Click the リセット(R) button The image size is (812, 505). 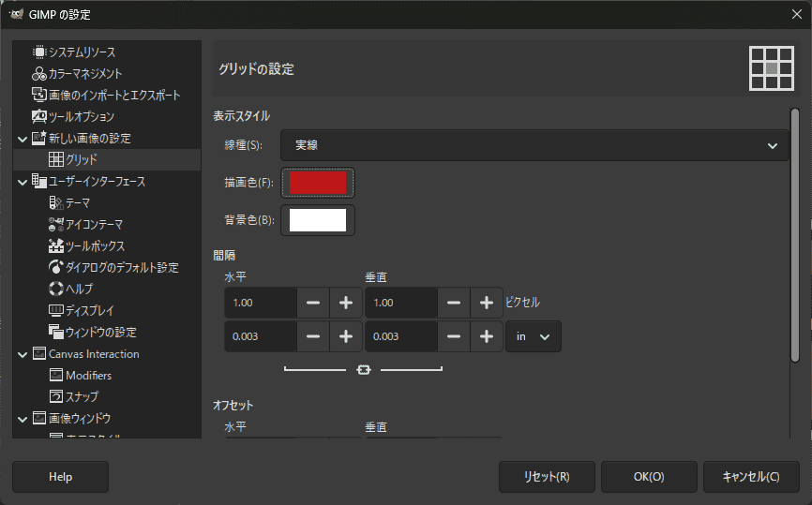pyautogui.click(x=546, y=476)
